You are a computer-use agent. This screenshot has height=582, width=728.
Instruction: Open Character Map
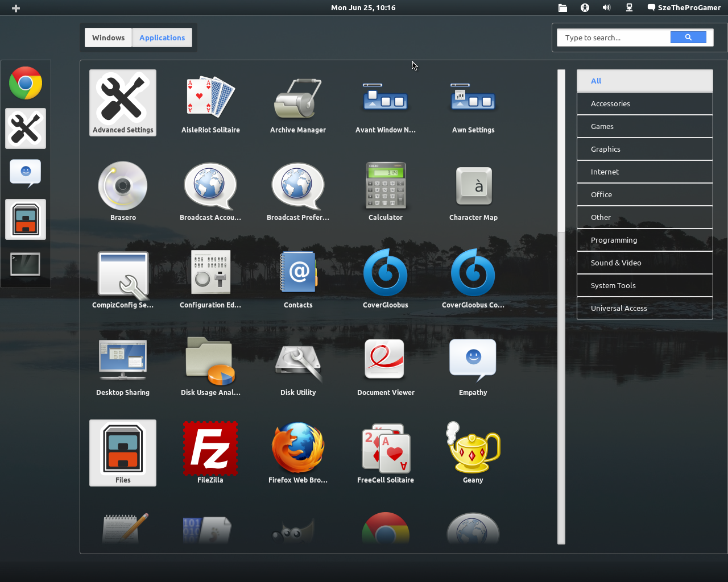(x=473, y=190)
